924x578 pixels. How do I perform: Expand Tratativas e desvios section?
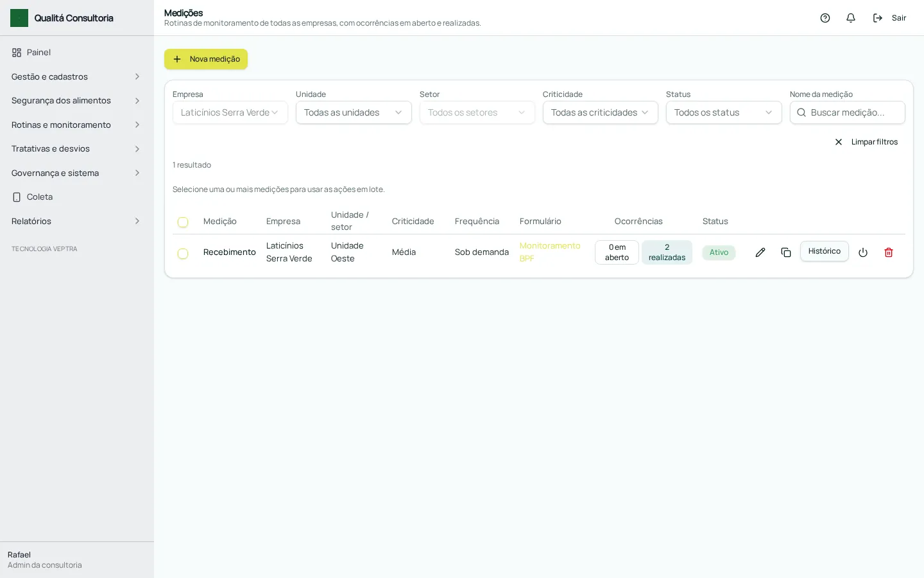point(77,149)
